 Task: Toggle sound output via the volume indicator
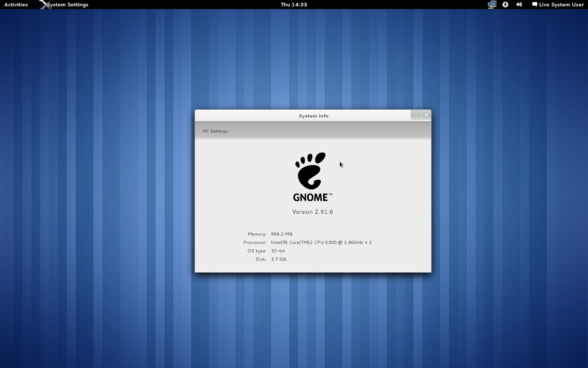tap(519, 4)
